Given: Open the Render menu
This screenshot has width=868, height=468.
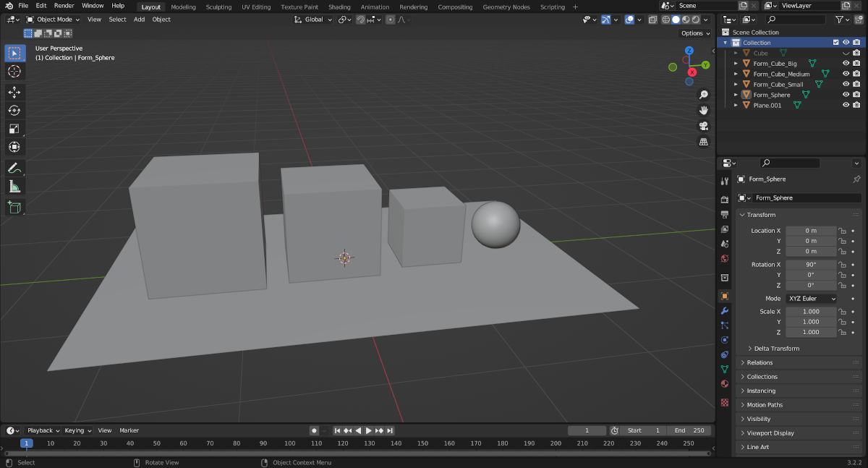Looking at the screenshot, I should [64, 6].
